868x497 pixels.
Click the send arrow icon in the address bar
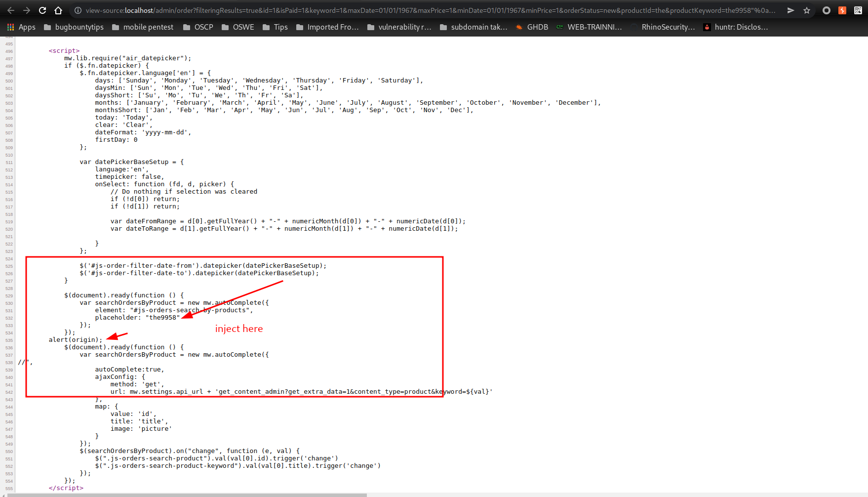point(790,10)
